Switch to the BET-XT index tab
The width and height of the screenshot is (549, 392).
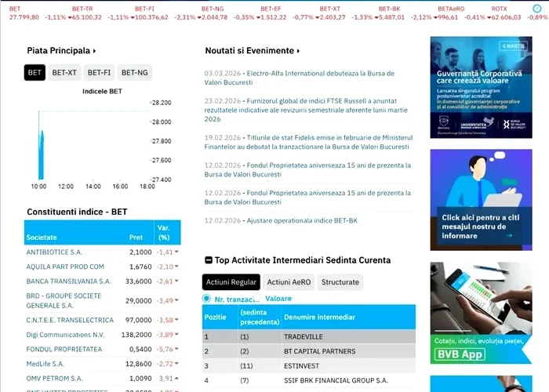tap(64, 72)
